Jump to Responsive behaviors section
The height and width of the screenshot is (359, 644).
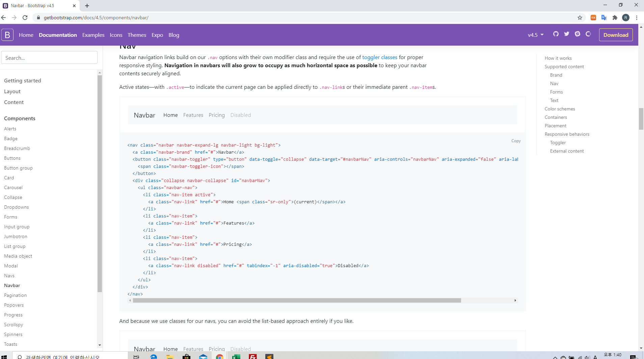click(x=567, y=134)
